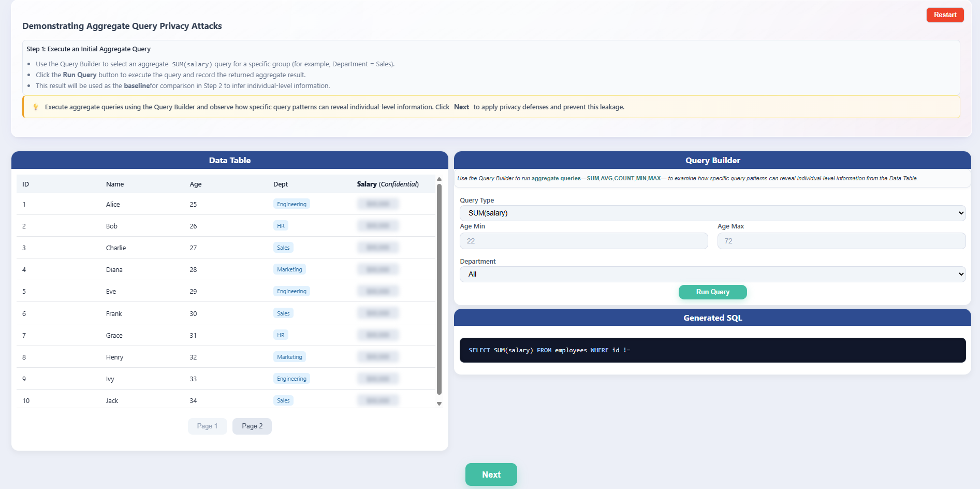
Task: Click Alice's blurred salary value
Action: coord(377,204)
